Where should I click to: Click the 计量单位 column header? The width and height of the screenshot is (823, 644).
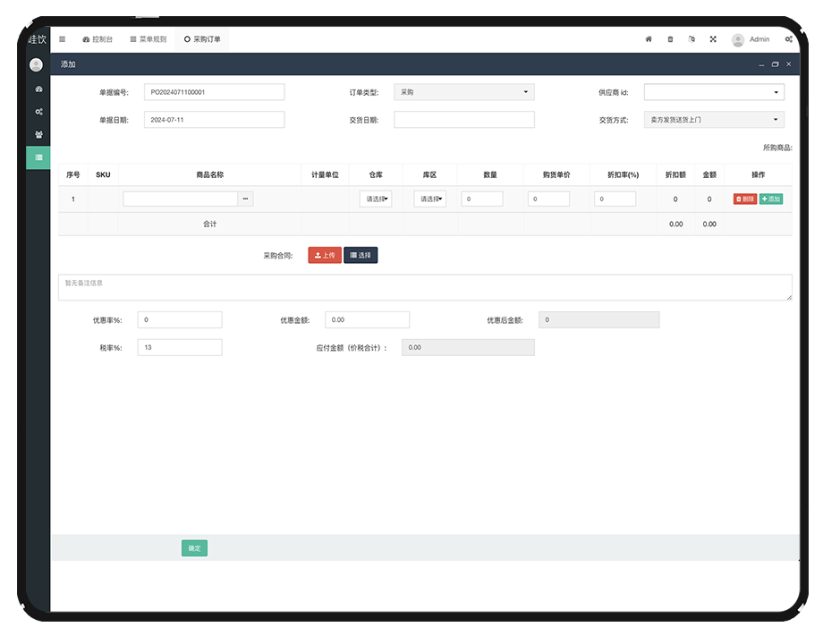coord(326,174)
